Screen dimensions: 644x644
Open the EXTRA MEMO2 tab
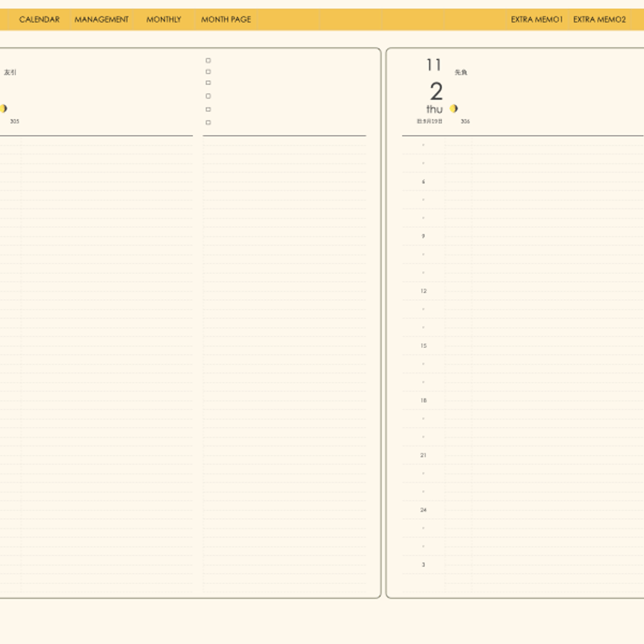(x=599, y=20)
